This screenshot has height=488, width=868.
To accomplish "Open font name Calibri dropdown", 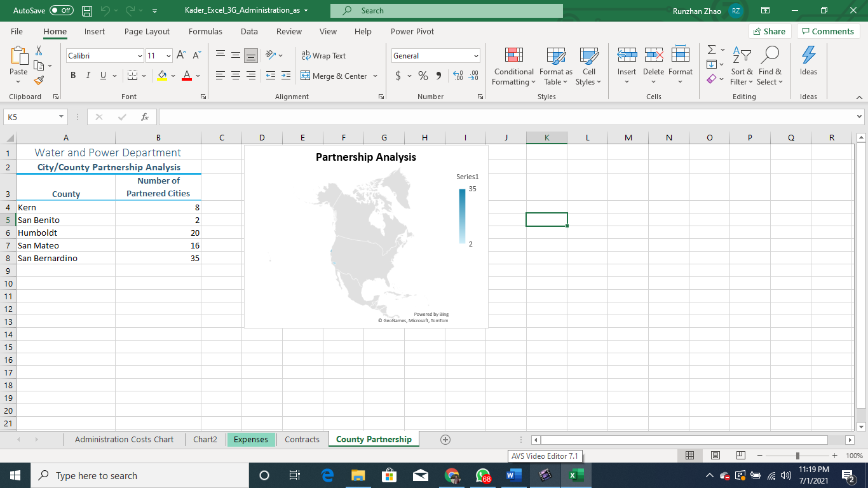I will click(x=140, y=56).
